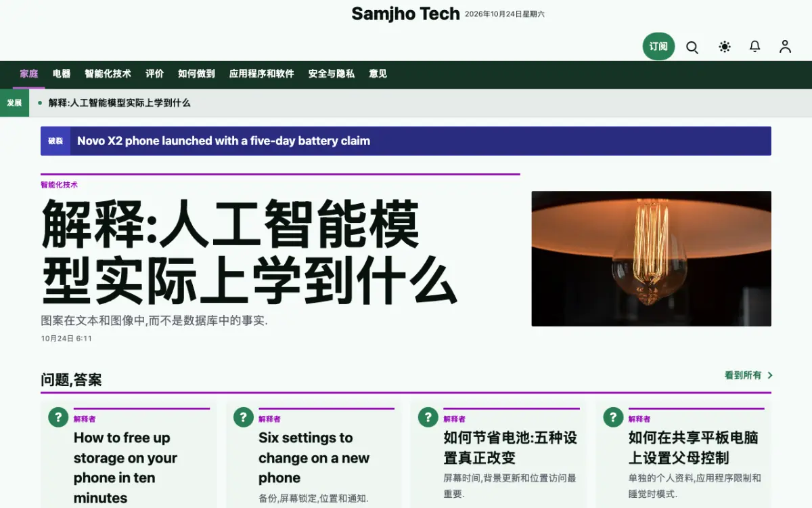Open the 如何做到 navigation item

pos(196,74)
